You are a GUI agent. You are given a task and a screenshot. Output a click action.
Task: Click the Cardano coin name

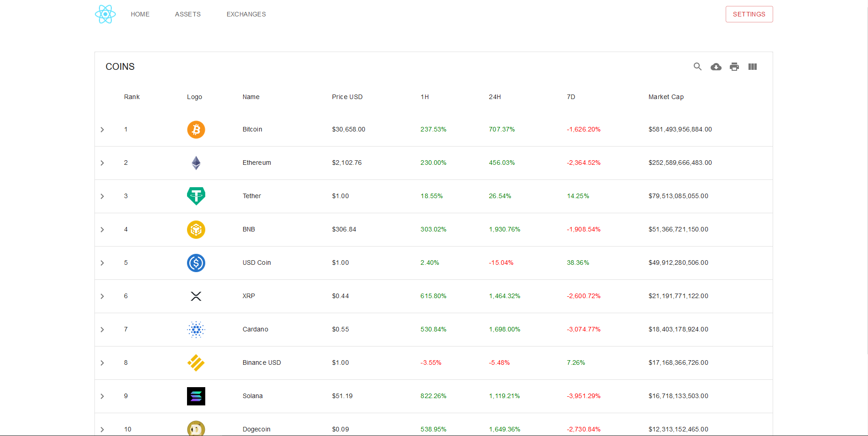[255, 329]
